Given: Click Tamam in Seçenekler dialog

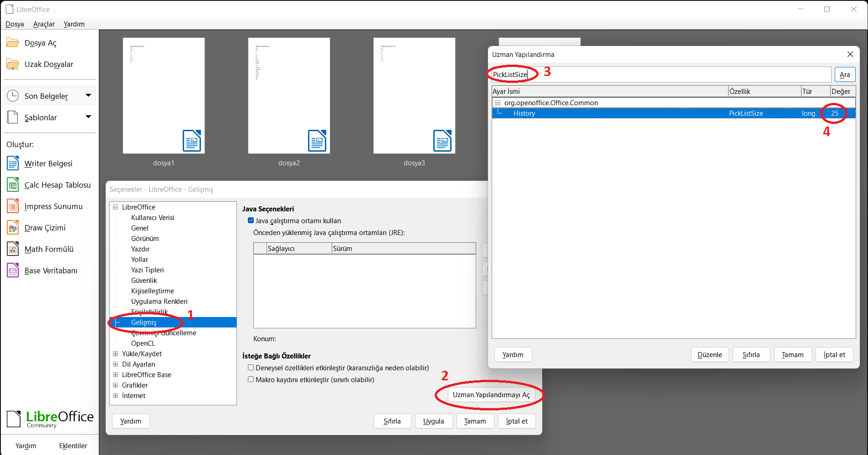Looking at the screenshot, I should 475,421.
